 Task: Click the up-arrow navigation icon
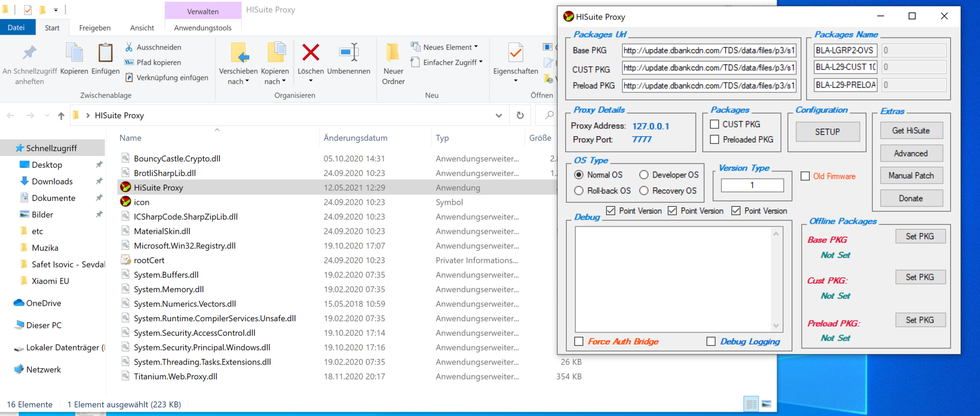(61, 116)
